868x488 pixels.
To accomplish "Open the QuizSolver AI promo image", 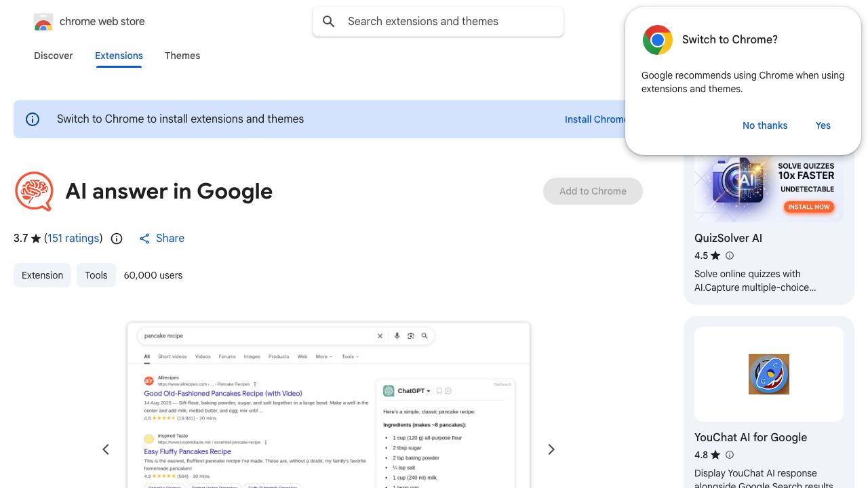I will 769,188.
